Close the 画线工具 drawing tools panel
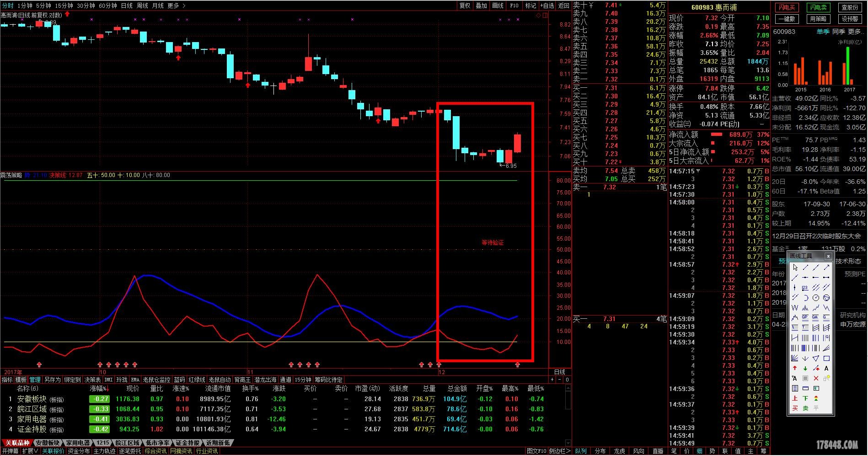The width and height of the screenshot is (868, 456). [828, 256]
